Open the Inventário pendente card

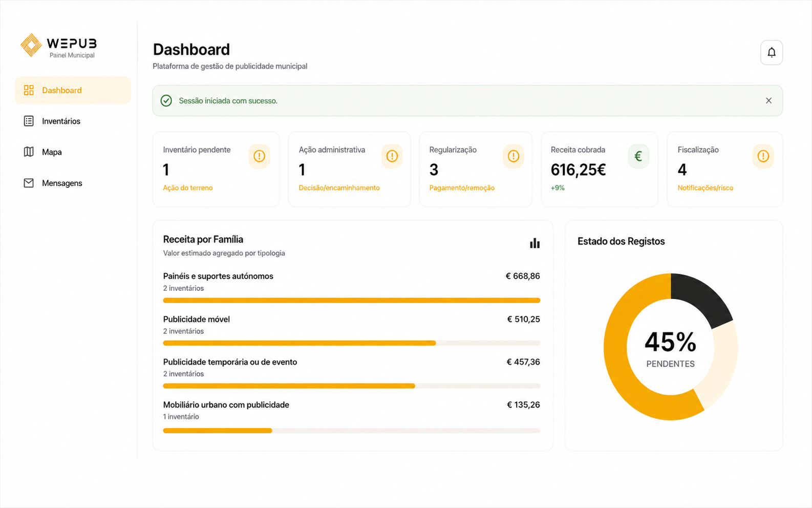pos(216,170)
